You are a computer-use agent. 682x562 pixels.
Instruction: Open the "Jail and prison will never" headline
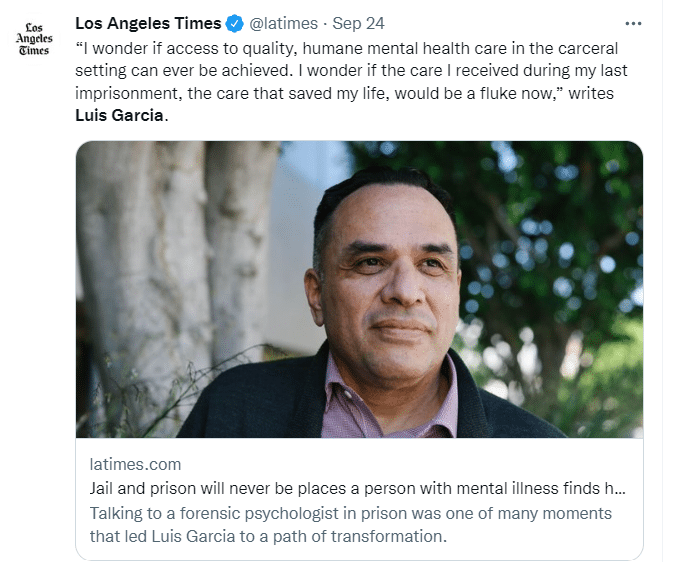click(350, 490)
